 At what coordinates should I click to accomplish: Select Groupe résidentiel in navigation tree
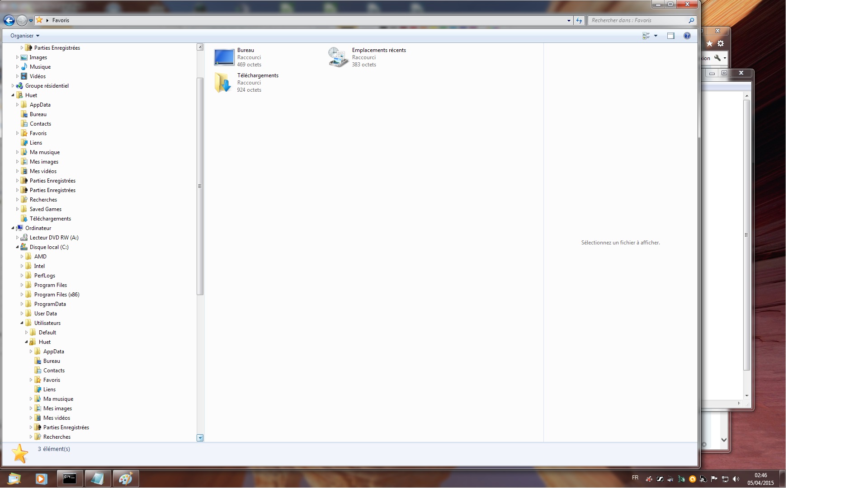[47, 86]
